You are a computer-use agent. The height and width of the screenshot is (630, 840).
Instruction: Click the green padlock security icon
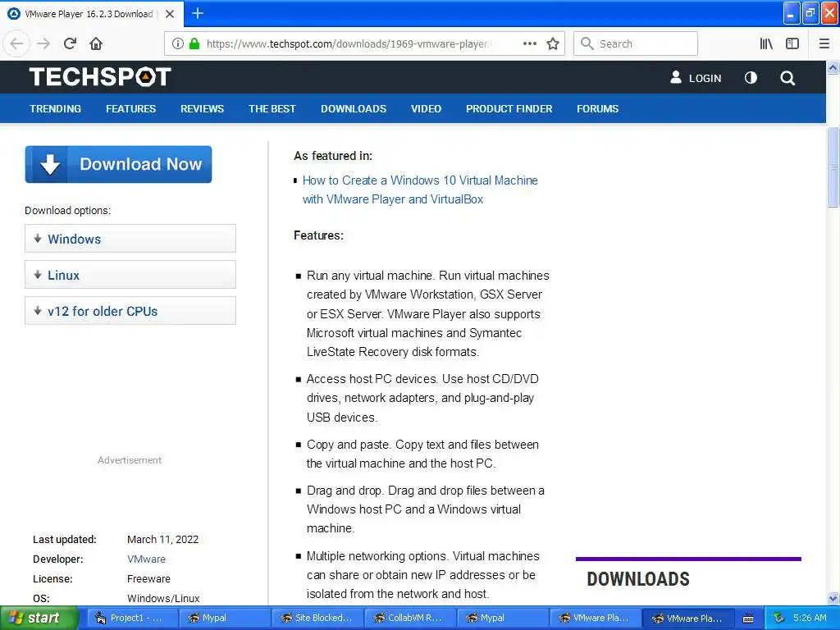pos(194,43)
